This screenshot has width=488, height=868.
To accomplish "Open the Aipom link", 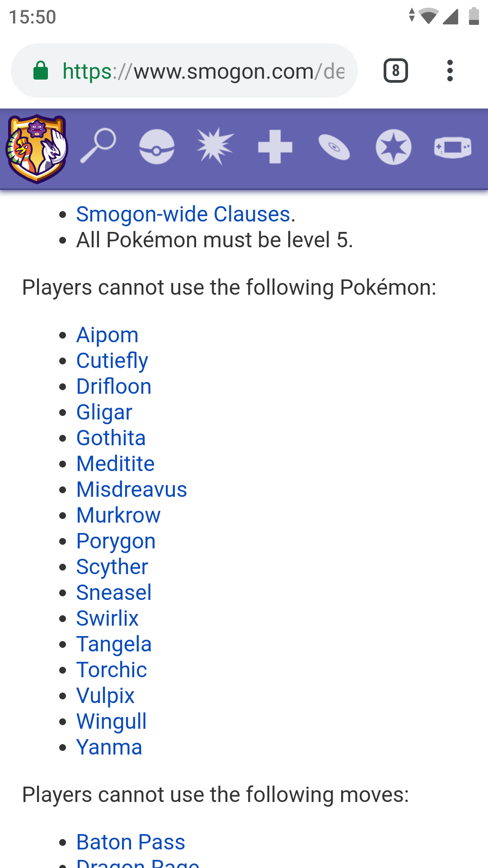I will point(107,335).
